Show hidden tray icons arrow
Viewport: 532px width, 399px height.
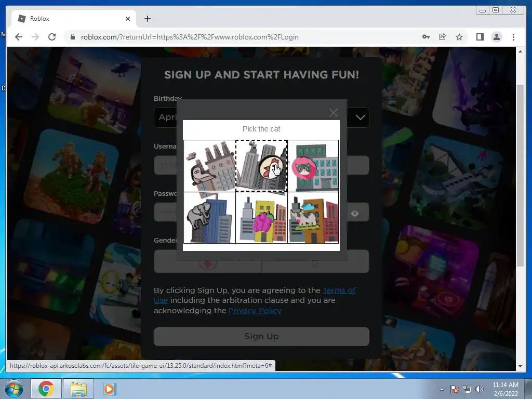442,389
